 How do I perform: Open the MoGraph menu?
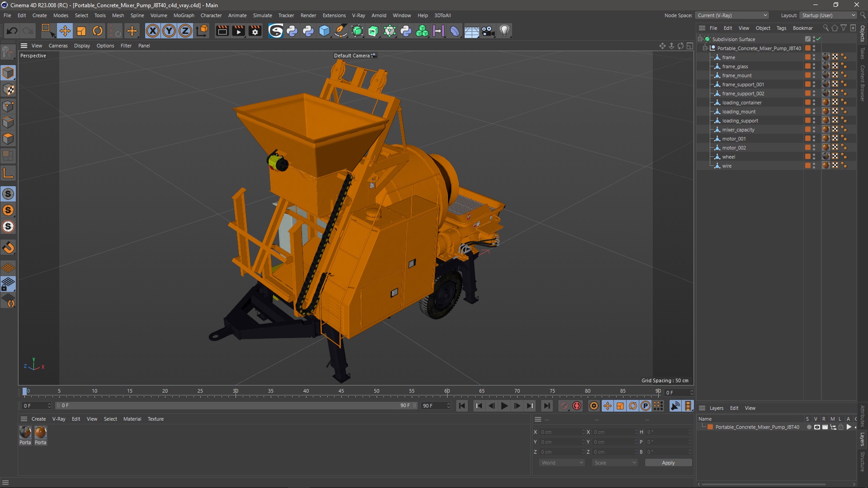coord(184,15)
